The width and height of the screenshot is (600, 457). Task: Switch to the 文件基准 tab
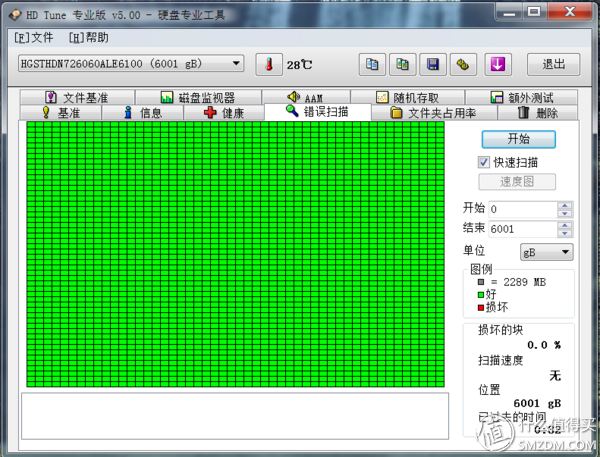pos(77,98)
